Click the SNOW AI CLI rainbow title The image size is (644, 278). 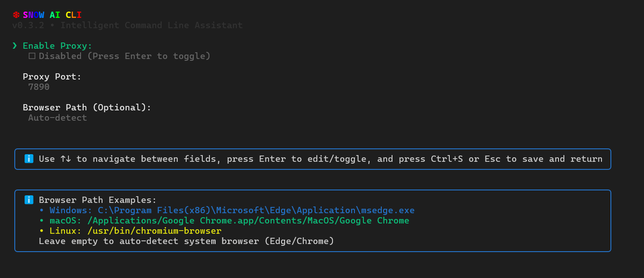click(x=52, y=15)
